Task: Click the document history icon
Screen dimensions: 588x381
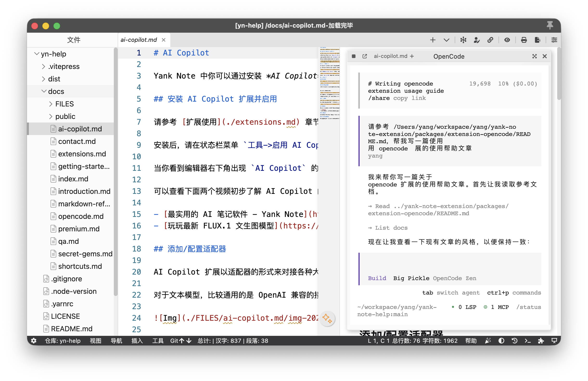Action: [x=514, y=341]
